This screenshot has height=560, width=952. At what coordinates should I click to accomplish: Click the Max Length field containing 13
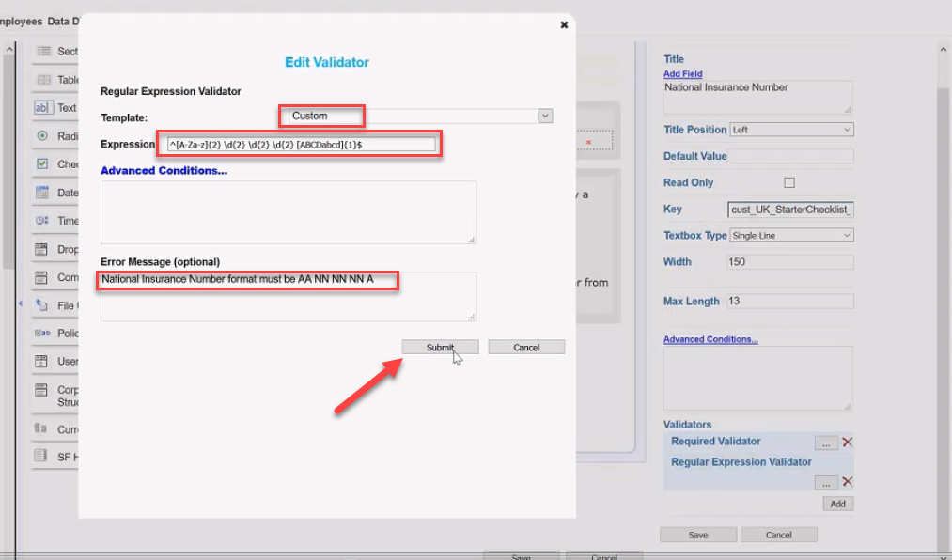(790, 301)
